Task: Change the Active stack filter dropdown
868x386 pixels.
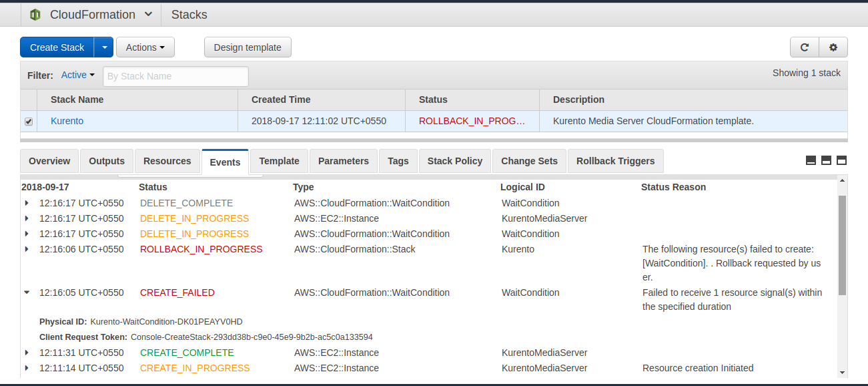Action: pyautogui.click(x=77, y=75)
